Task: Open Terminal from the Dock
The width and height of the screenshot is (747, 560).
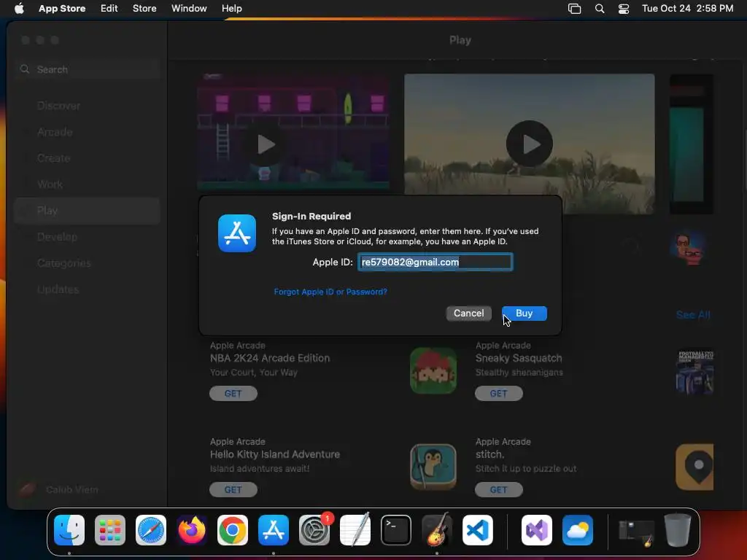Action: click(x=396, y=530)
